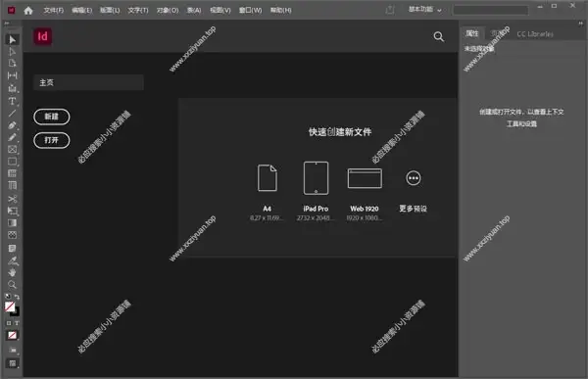Click the Home icon in menu bar

pyautogui.click(x=28, y=11)
